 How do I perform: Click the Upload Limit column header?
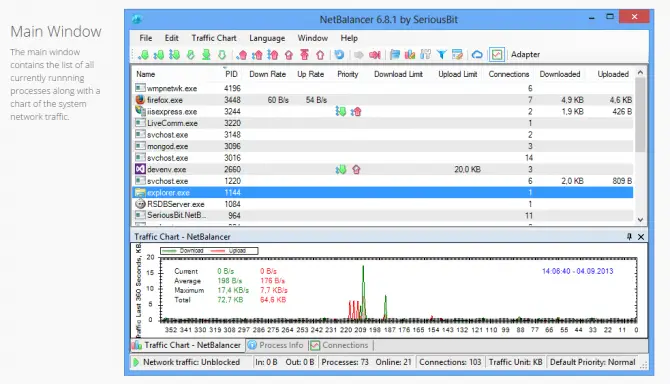coord(458,74)
